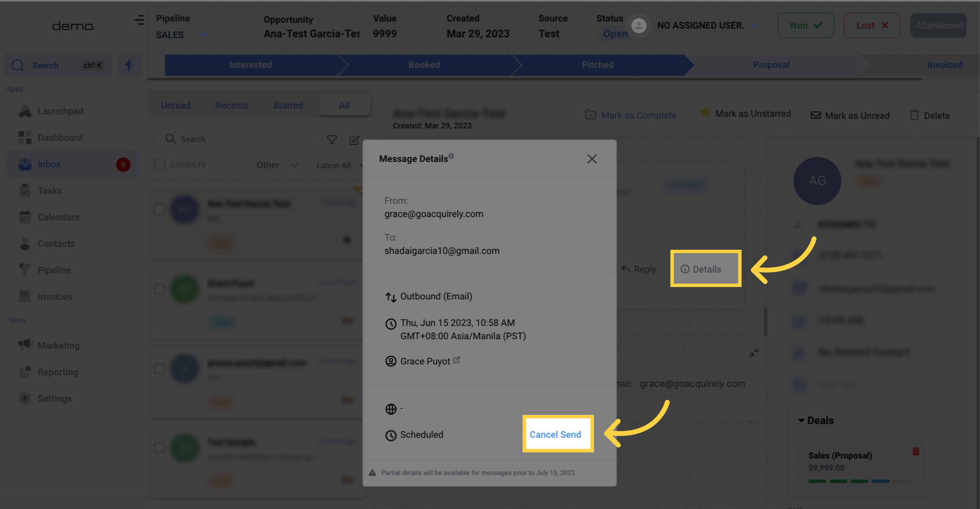Check the third conversation row checkbox
This screenshot has width=980, height=509.
[159, 368]
